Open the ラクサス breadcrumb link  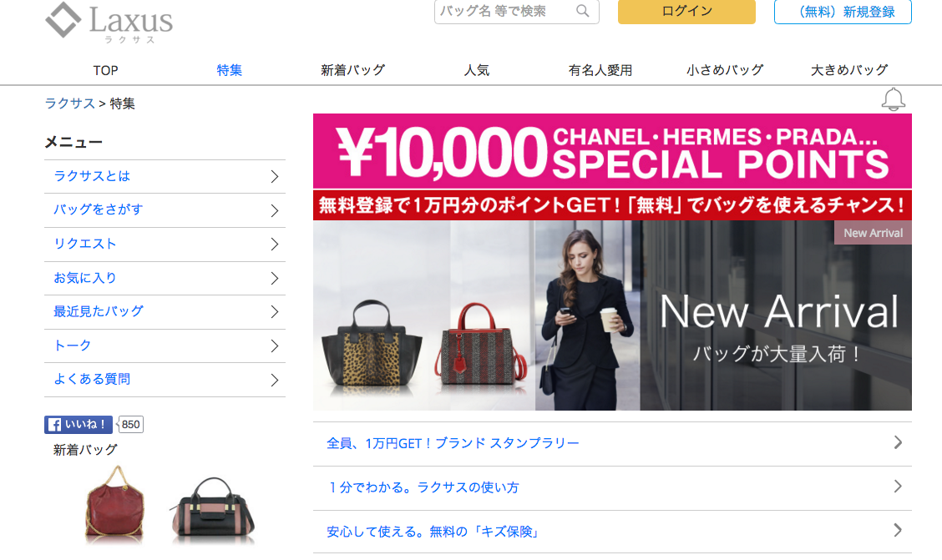click(x=69, y=103)
